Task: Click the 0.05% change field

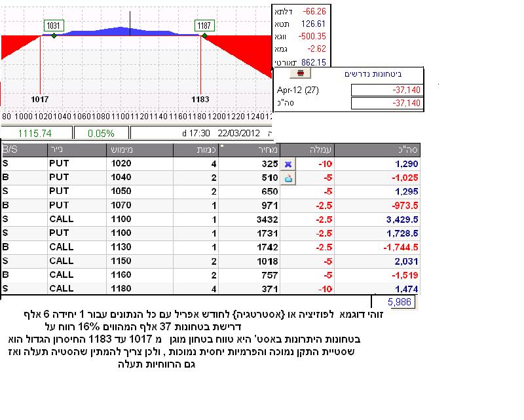Action: (x=100, y=132)
